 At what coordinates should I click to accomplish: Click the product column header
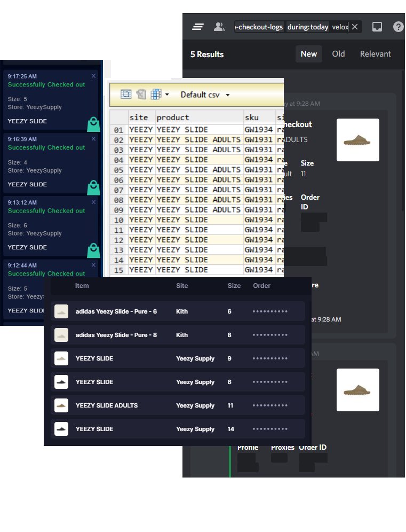coord(200,118)
